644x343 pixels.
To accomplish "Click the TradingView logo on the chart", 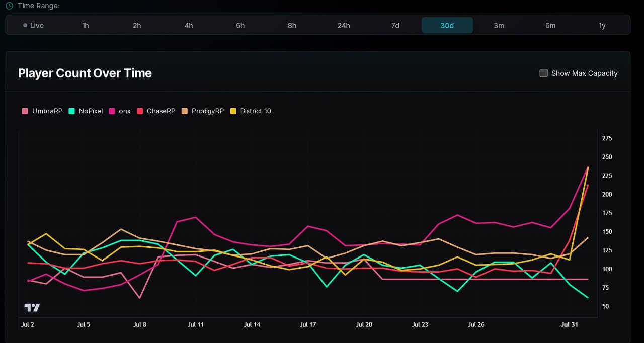I will 32,307.
